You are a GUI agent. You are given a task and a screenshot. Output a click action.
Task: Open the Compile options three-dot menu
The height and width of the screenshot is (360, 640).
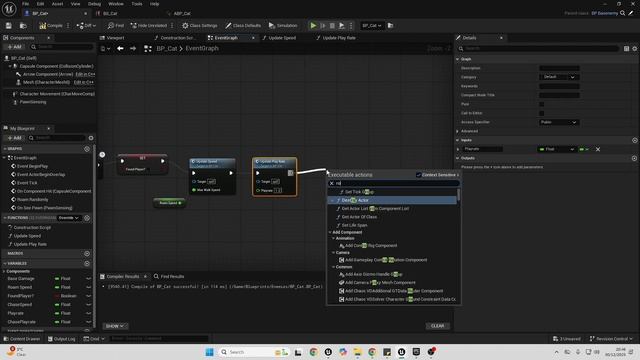68,25
